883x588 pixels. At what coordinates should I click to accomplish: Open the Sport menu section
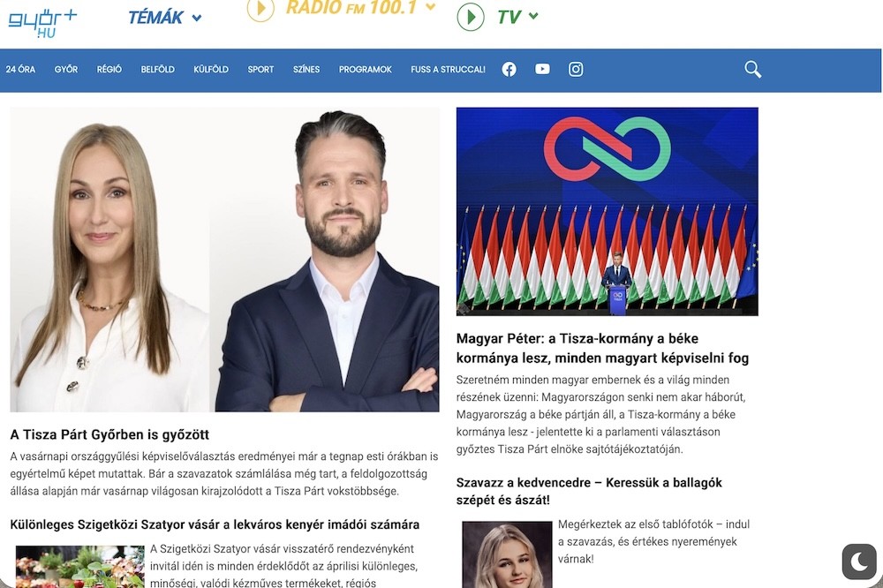pos(260,69)
